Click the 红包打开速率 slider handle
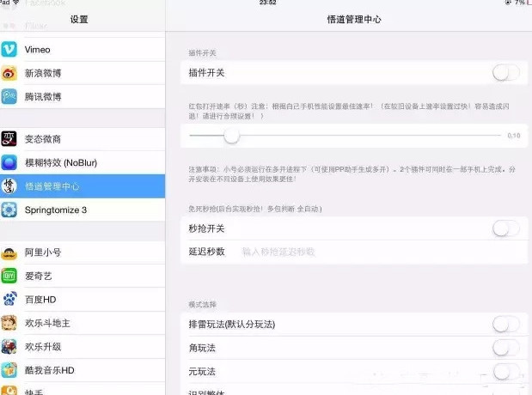Image resolution: width=532 pixels, height=395 pixels. (232, 136)
